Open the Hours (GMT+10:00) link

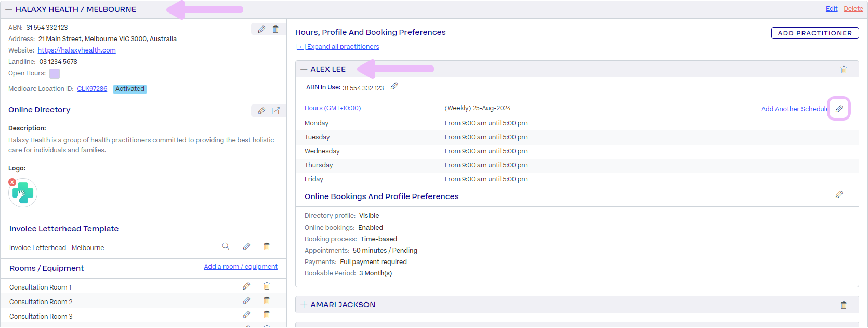333,108
